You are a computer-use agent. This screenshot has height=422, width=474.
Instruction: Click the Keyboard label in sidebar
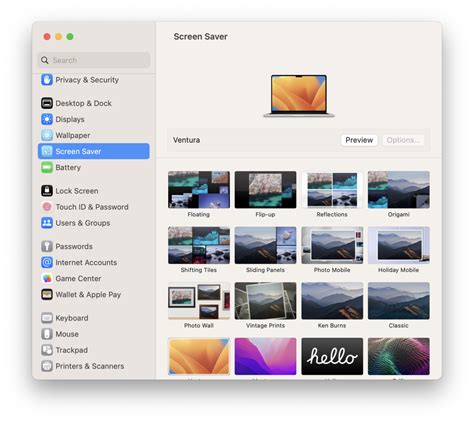click(x=72, y=318)
